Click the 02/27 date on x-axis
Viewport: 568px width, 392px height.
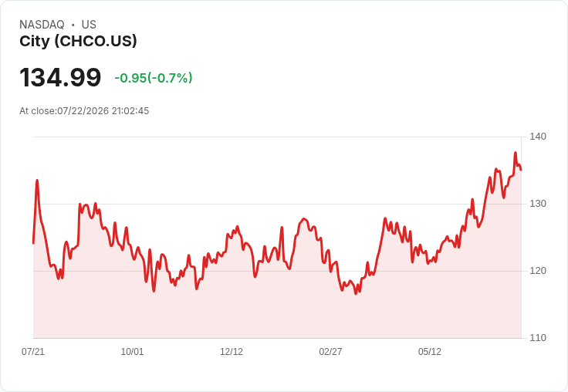click(x=330, y=352)
